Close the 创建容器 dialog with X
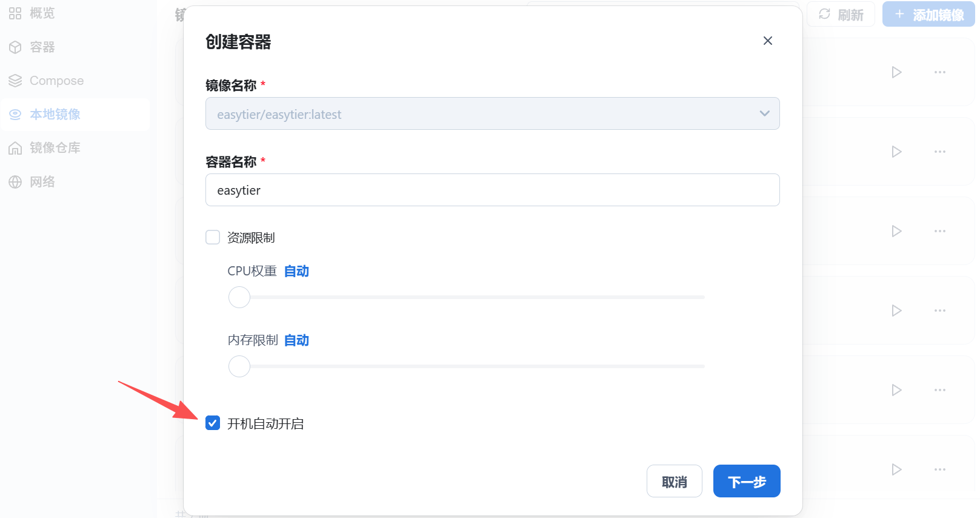980x518 pixels. [767, 41]
